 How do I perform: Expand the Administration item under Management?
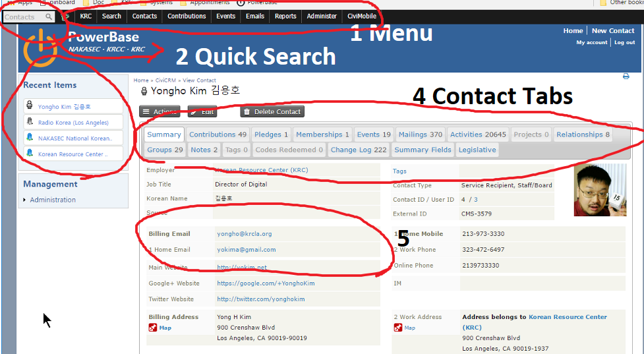[x=53, y=200]
